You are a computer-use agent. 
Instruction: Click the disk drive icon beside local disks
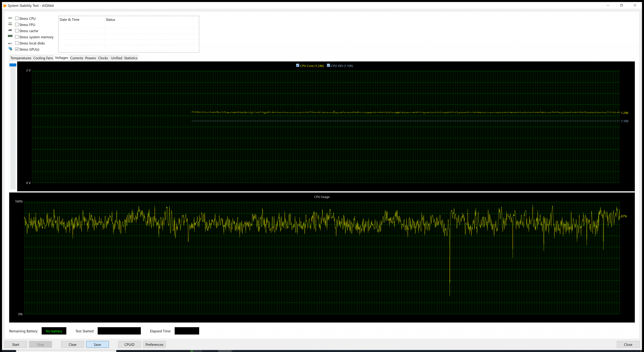[x=10, y=43]
